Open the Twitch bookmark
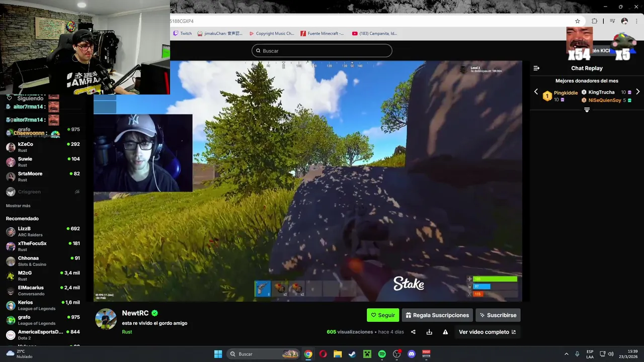This screenshot has width=644, height=362. click(x=182, y=34)
